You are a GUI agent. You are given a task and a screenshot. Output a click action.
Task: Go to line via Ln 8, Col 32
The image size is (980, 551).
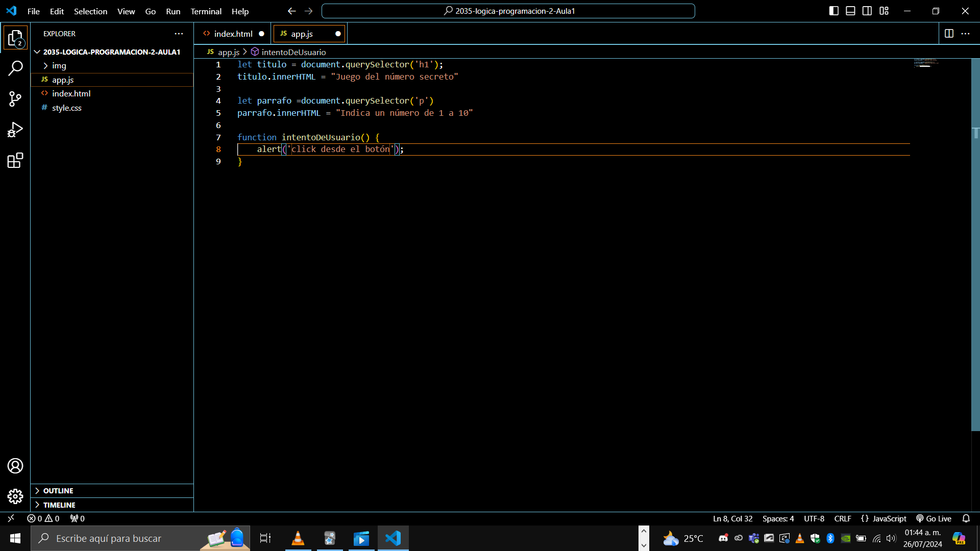pos(732,518)
